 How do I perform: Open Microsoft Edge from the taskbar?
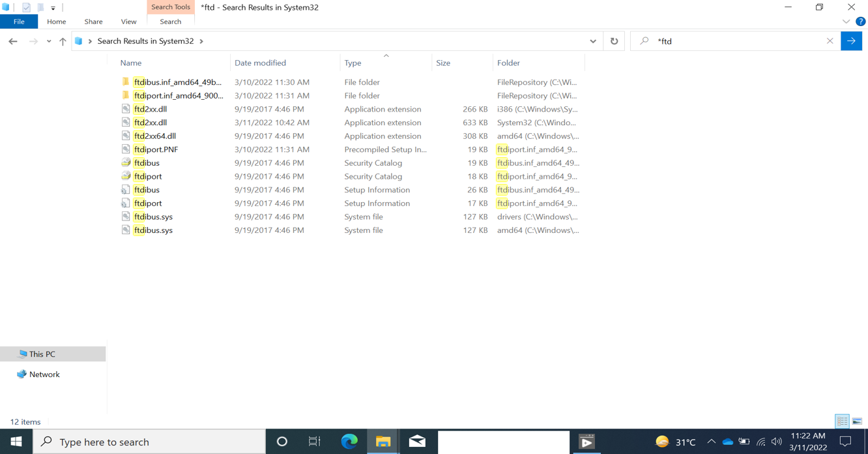pos(349,442)
